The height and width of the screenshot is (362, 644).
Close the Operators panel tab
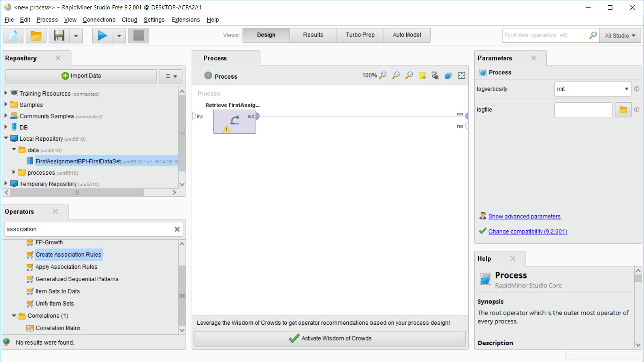(x=56, y=211)
